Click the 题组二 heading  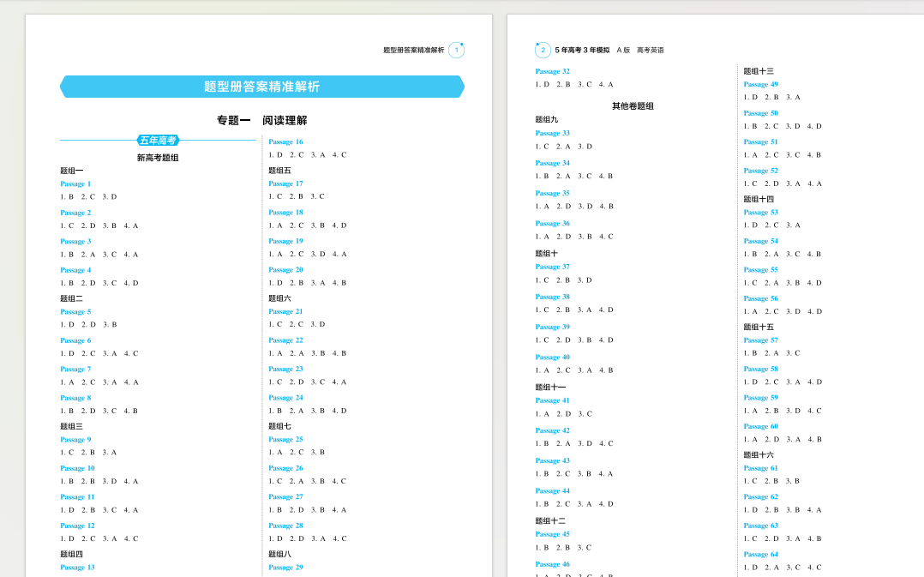tap(71, 298)
